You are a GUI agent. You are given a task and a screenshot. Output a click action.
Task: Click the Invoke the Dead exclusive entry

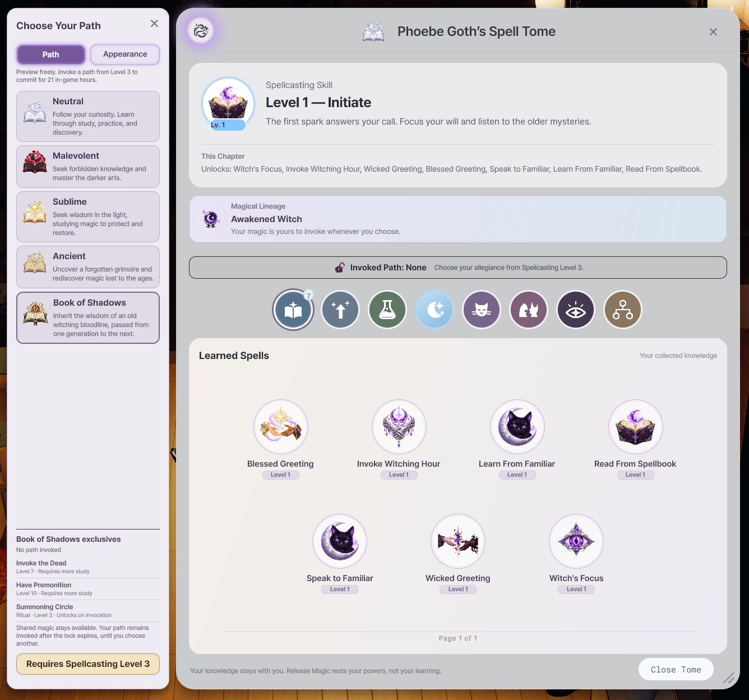[x=88, y=567]
